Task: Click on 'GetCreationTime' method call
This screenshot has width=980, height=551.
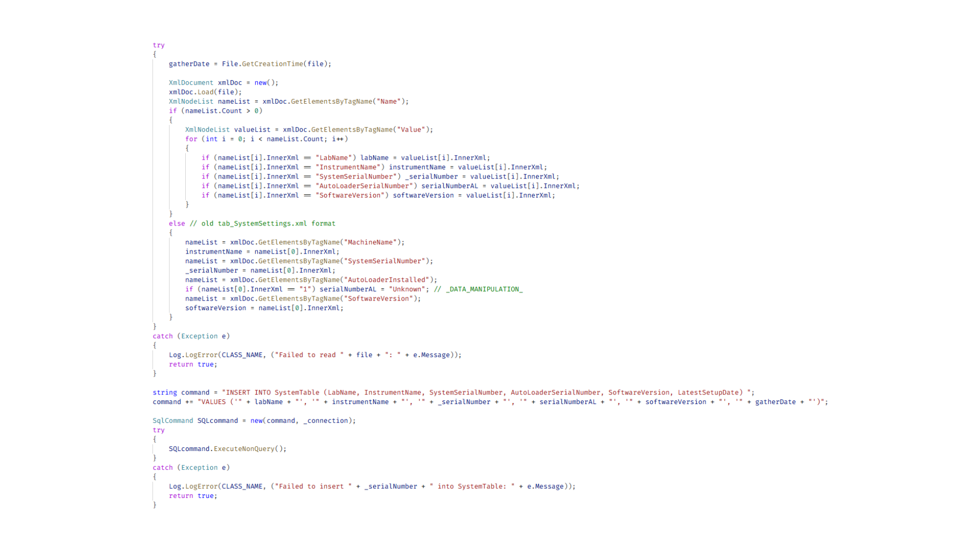Action: [272, 64]
